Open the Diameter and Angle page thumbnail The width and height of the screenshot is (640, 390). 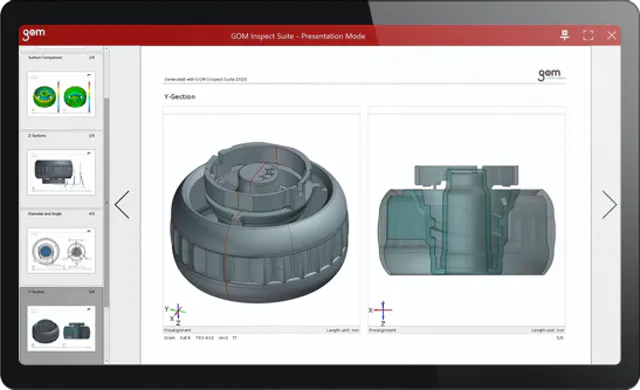click(61, 250)
